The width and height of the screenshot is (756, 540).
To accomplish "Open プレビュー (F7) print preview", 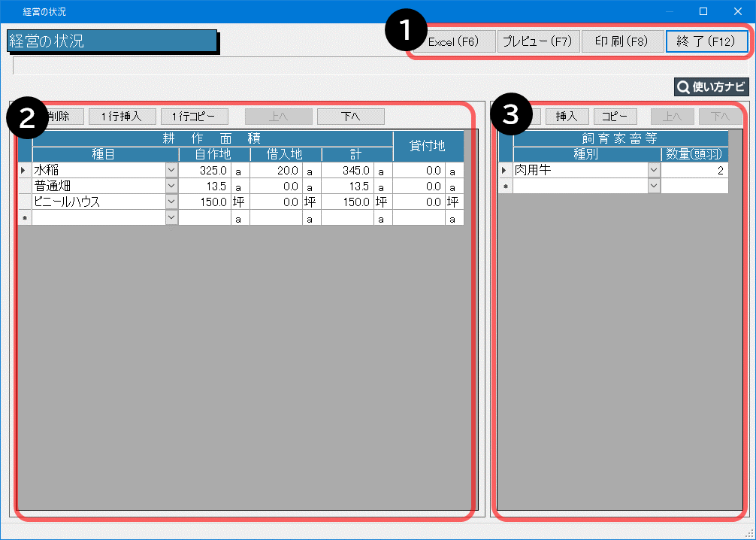I will (x=537, y=41).
